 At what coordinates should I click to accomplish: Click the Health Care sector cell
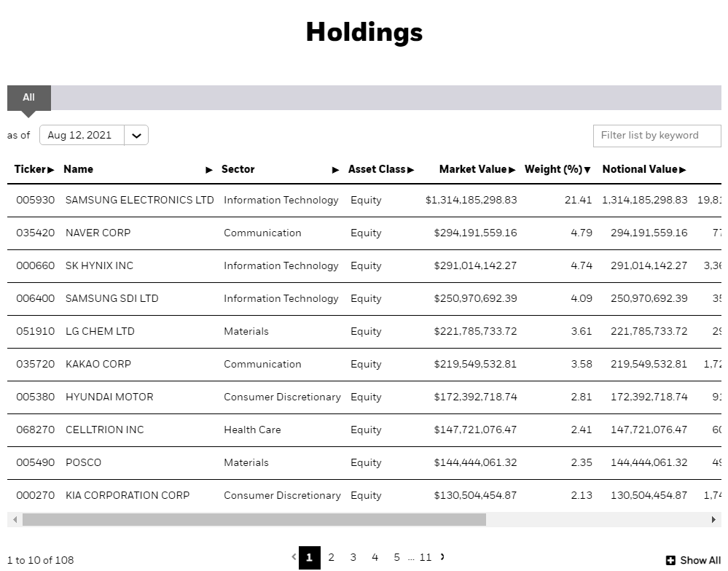click(x=252, y=430)
